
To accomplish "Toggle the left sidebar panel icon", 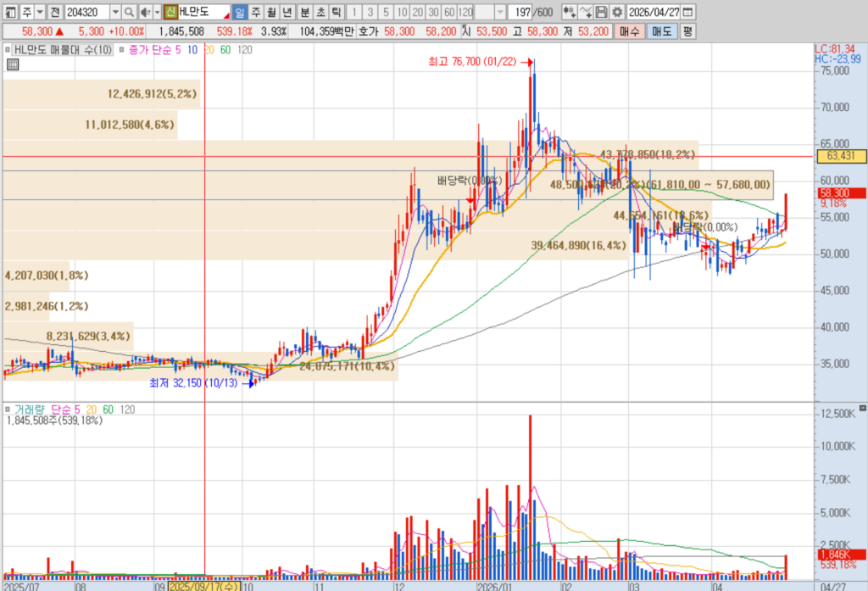I will coord(10,12).
